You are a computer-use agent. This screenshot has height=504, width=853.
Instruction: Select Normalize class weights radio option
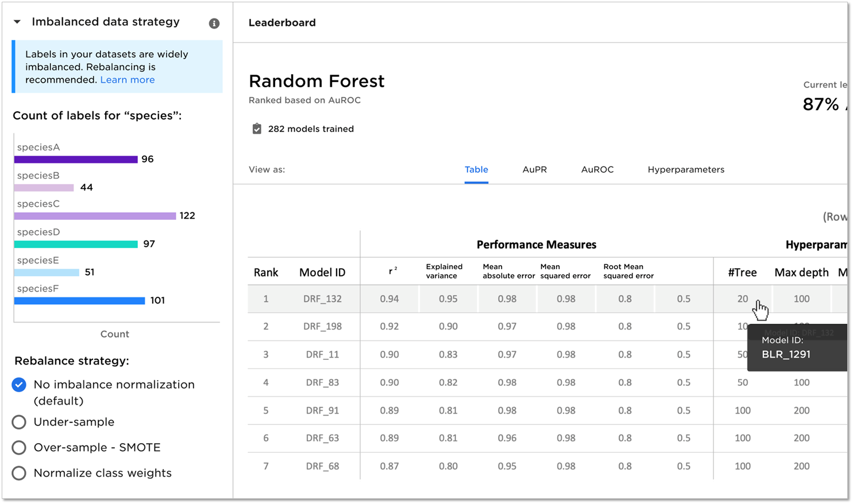click(x=19, y=473)
